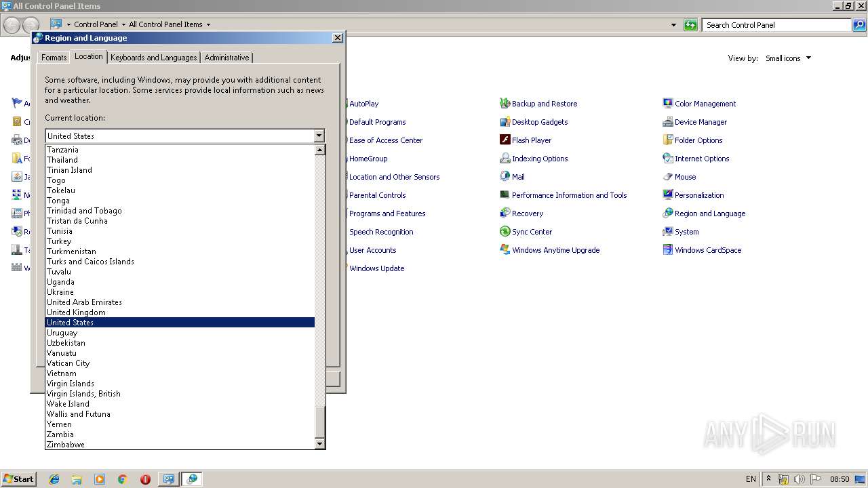
Task: Click the Backup and Restore icon
Action: (x=505, y=104)
